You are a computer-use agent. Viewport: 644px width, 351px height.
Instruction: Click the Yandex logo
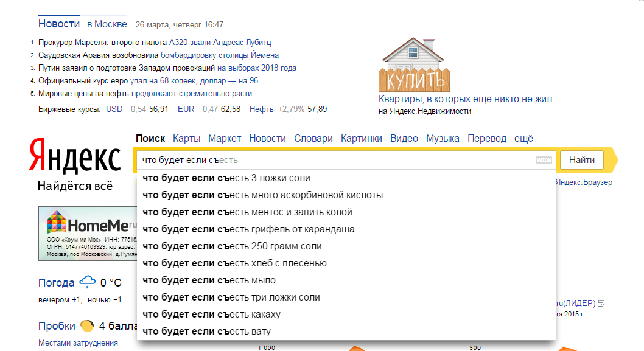pos(75,156)
